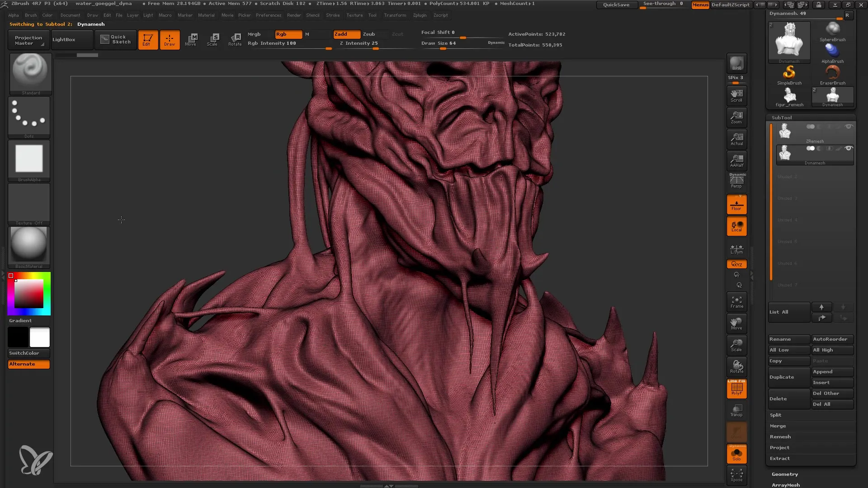Image resolution: width=868 pixels, height=488 pixels.
Task: Click the red foreground color swatch
Action: point(11,276)
